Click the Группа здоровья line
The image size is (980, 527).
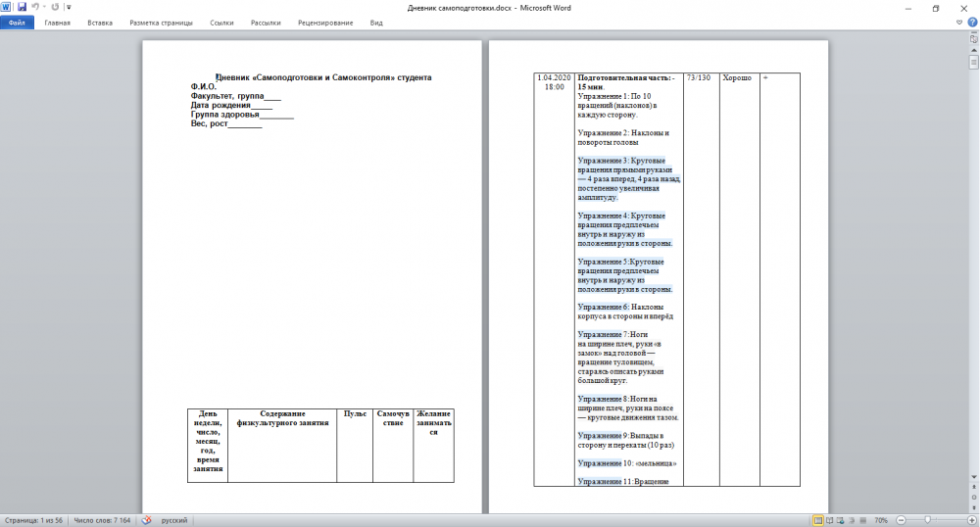pos(242,115)
